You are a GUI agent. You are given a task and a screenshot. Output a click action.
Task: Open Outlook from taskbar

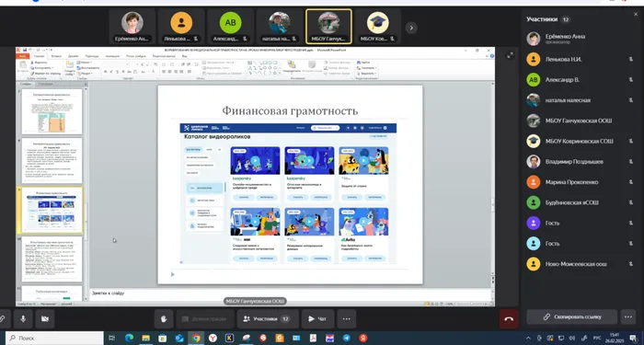[179, 338]
